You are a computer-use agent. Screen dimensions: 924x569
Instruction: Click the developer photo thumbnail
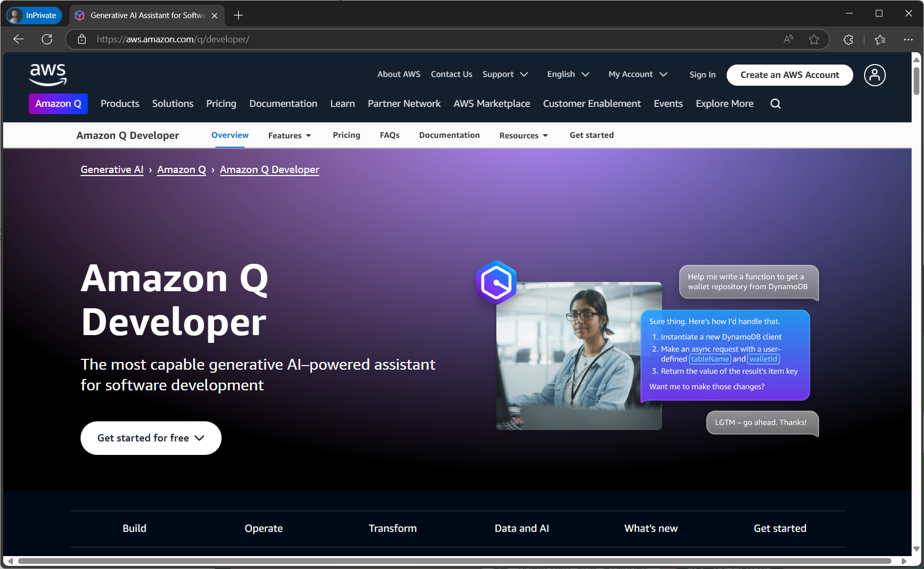(579, 356)
